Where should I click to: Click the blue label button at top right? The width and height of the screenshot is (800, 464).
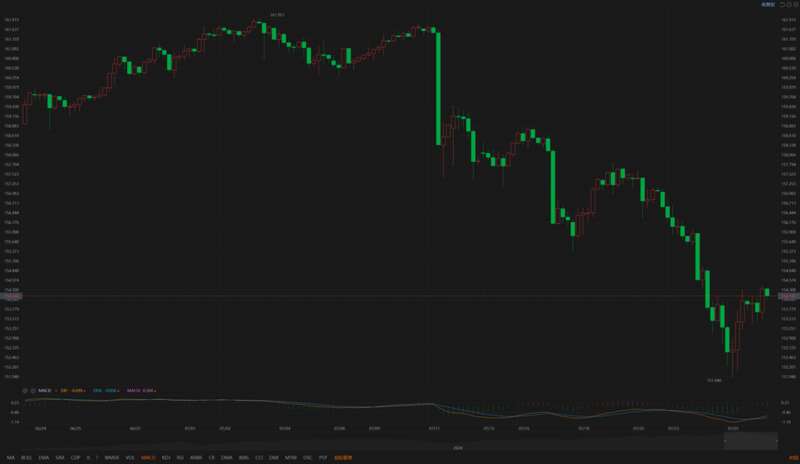tap(768, 4)
